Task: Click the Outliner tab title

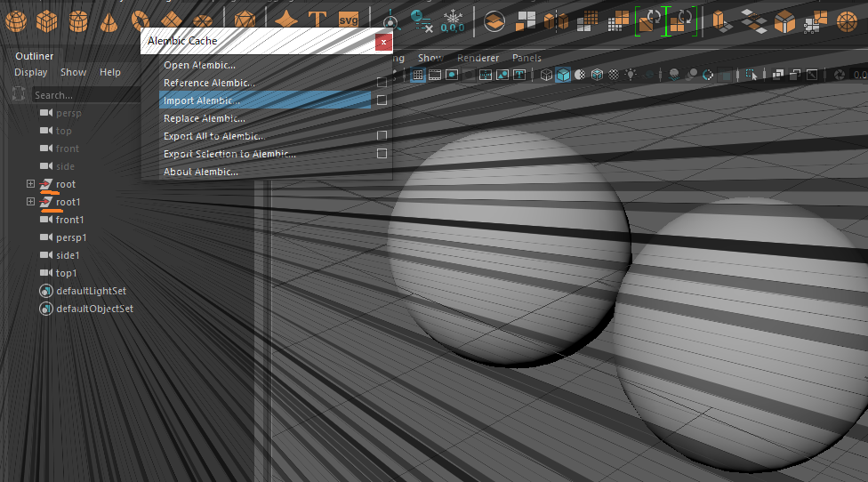Action: 35,56
